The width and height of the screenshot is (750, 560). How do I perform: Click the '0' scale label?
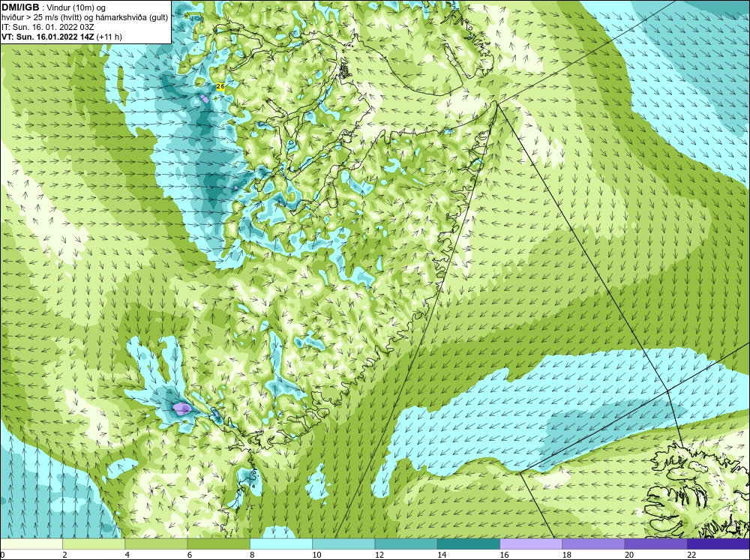tap(2, 555)
